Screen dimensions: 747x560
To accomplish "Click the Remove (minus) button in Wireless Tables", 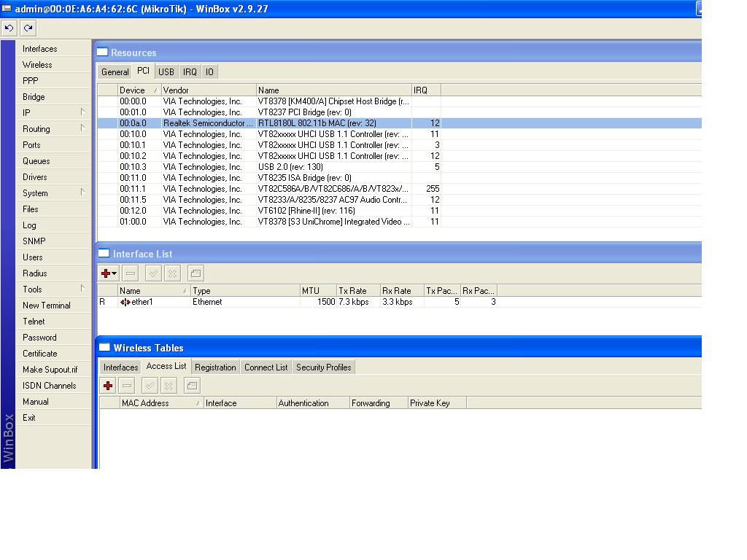I will tap(127, 386).
